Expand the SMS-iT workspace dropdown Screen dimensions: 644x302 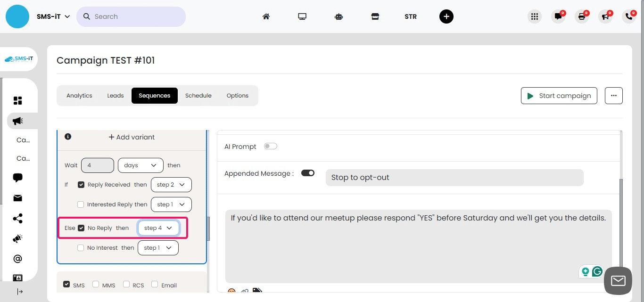coord(53,16)
